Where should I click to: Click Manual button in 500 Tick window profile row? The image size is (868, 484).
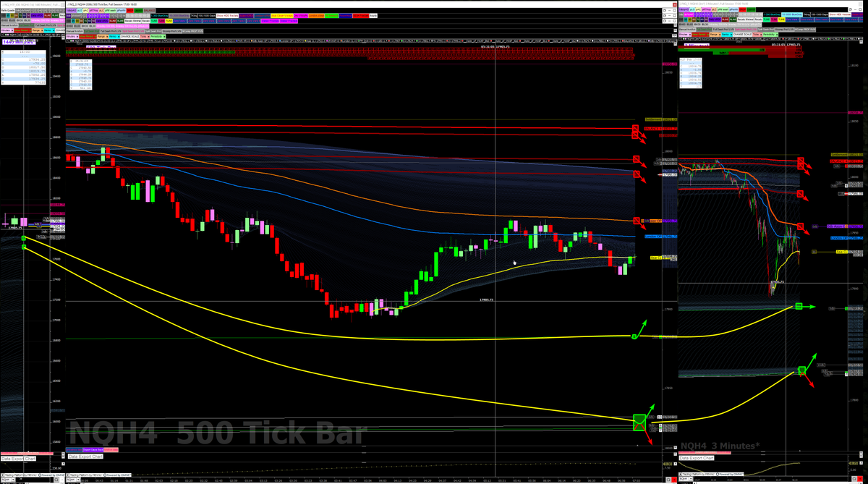coord(75,31)
